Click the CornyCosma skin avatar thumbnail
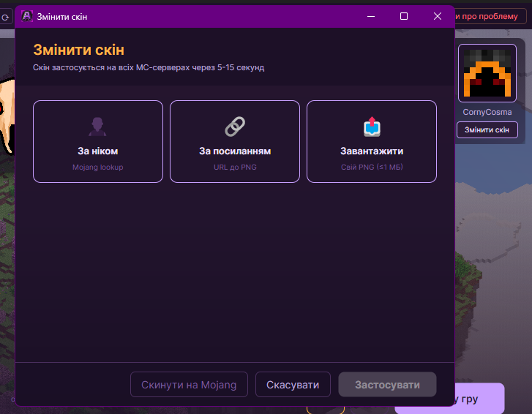 click(x=487, y=73)
